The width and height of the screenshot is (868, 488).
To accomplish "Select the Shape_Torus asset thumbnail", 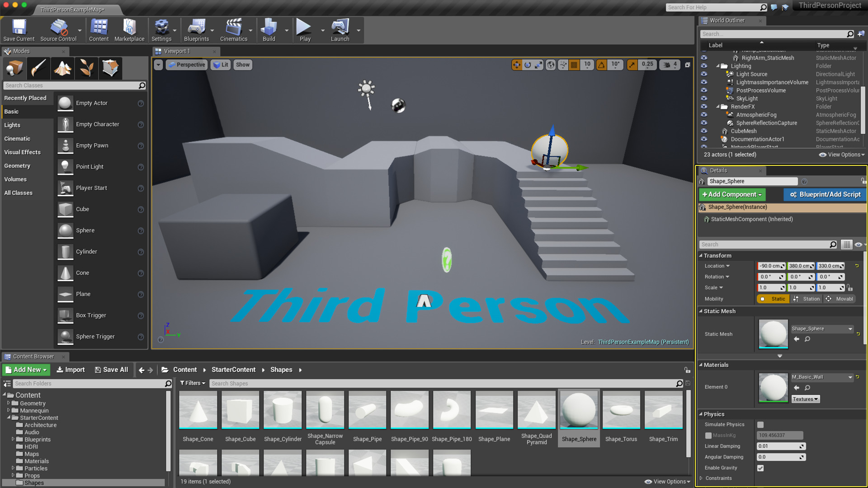I will (621, 411).
